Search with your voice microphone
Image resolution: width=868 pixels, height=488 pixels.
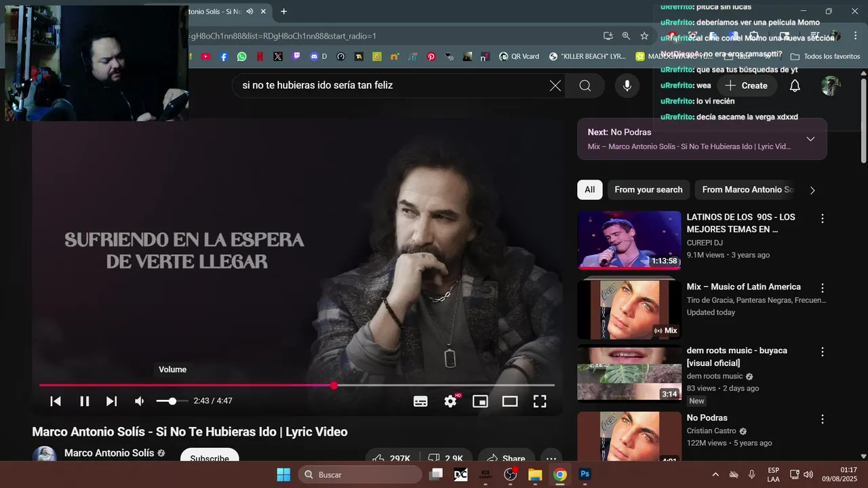pos(627,85)
